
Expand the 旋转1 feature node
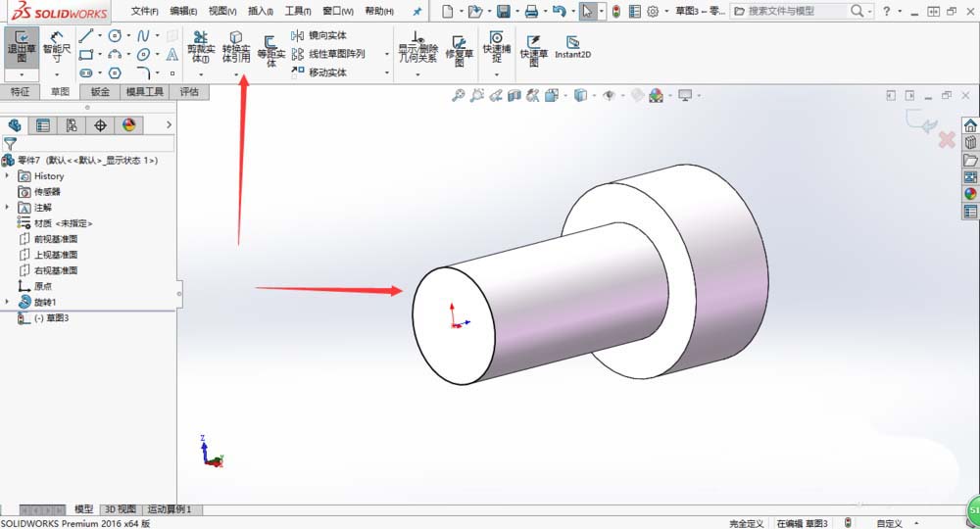tap(9, 302)
